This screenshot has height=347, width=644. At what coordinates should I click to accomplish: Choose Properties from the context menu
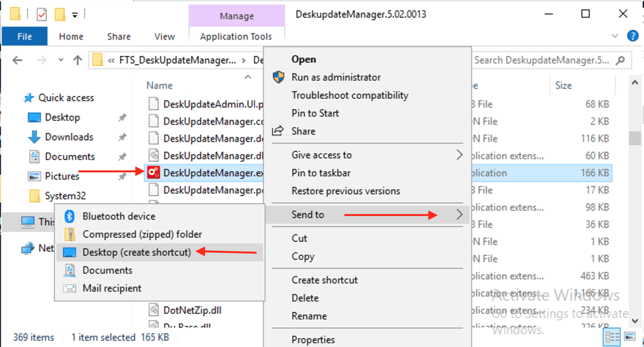click(x=313, y=340)
